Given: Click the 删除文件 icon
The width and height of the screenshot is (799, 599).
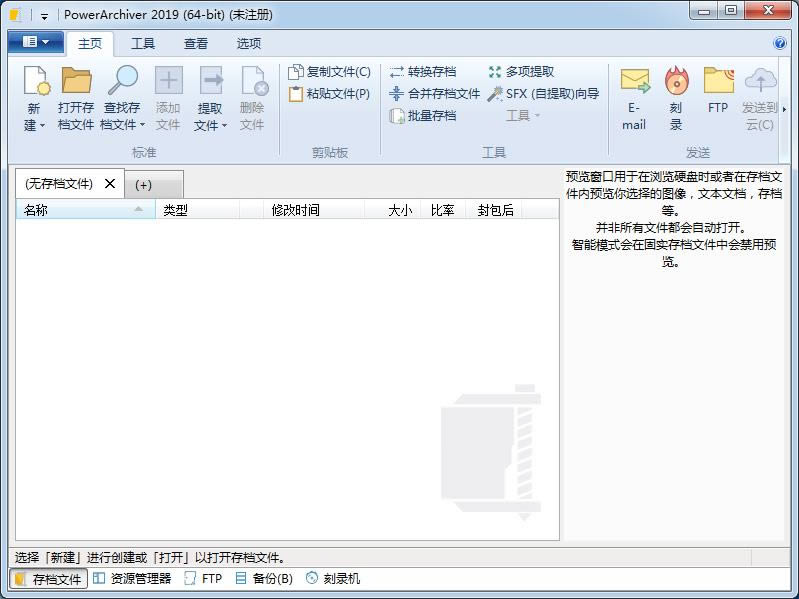Looking at the screenshot, I should pyautogui.click(x=254, y=80).
